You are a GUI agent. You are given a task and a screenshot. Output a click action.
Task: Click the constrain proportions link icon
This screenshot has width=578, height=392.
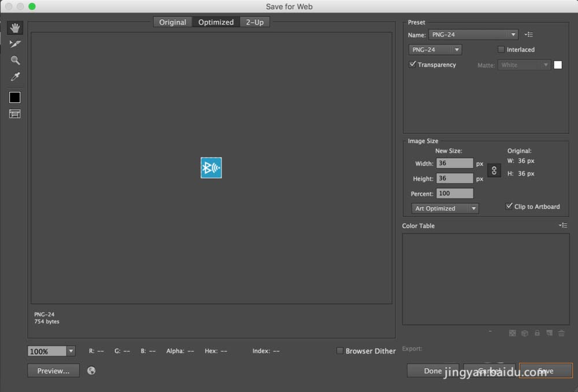click(x=494, y=171)
